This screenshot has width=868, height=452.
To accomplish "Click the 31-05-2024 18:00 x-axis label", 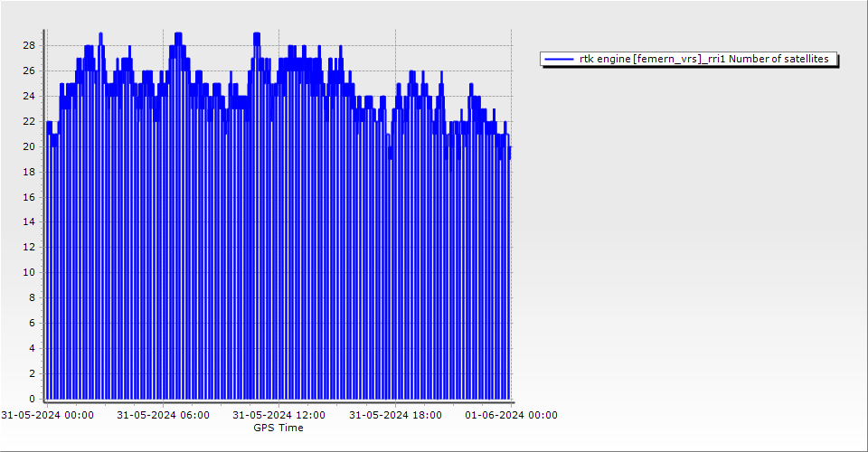I will coord(395,415).
